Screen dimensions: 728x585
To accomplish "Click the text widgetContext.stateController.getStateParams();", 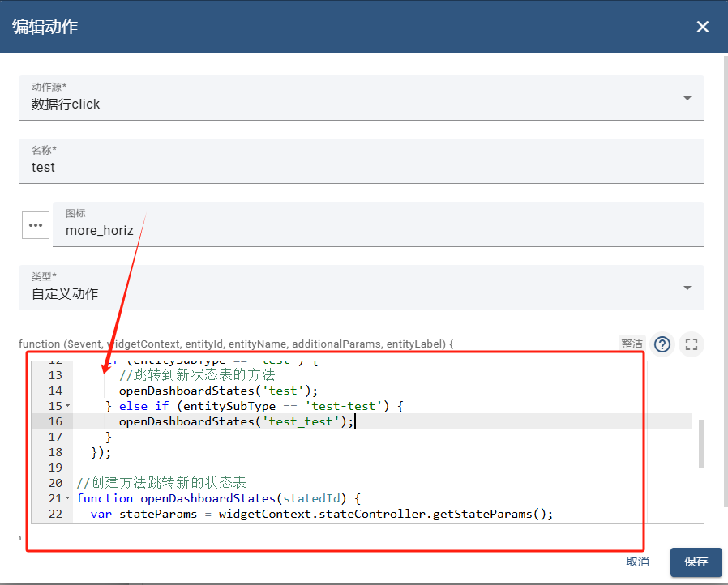I will coord(386,514).
